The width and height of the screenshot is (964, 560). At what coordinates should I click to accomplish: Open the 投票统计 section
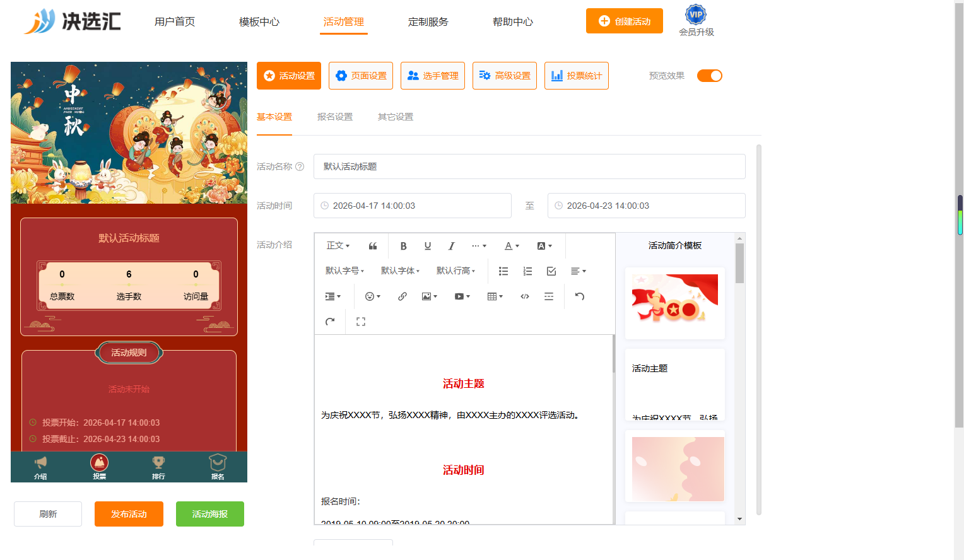[x=577, y=76]
